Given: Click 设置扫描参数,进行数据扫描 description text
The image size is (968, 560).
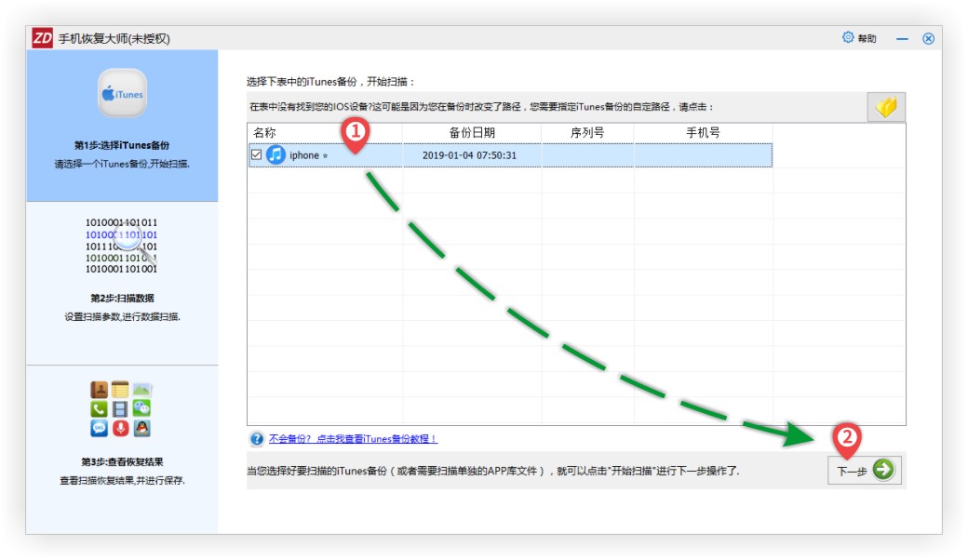Looking at the screenshot, I should point(122,317).
